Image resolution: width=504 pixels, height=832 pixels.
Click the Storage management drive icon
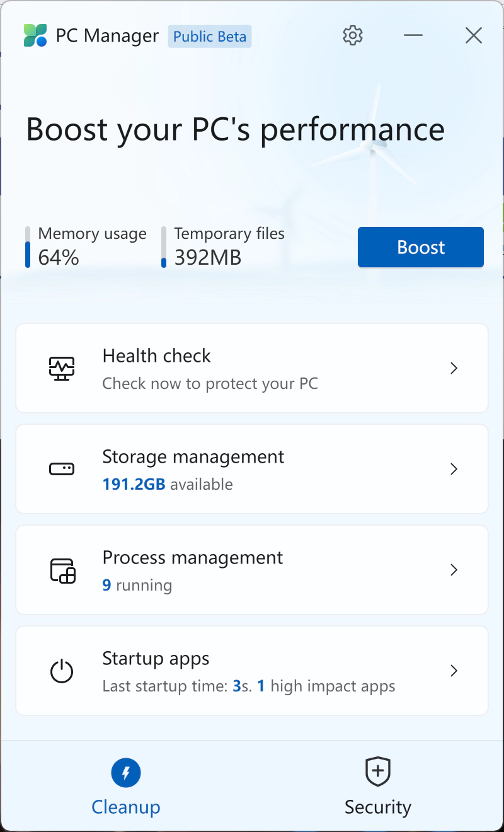click(62, 469)
